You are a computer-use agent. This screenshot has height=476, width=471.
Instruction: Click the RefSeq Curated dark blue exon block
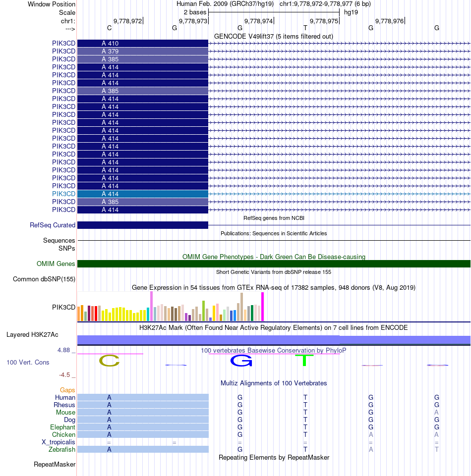pyautogui.click(x=143, y=225)
